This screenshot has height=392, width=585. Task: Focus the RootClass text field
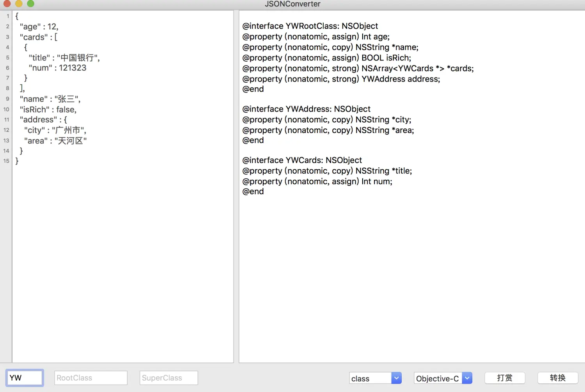[x=91, y=378]
